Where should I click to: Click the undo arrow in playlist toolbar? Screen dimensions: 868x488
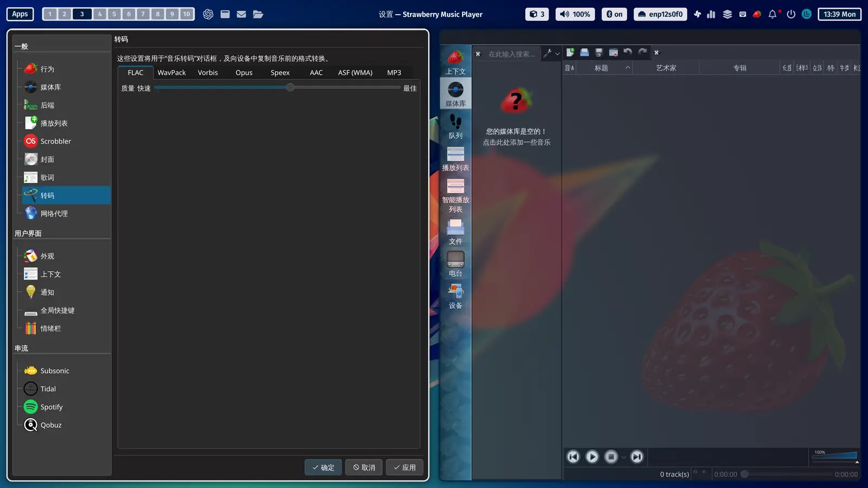[628, 53]
